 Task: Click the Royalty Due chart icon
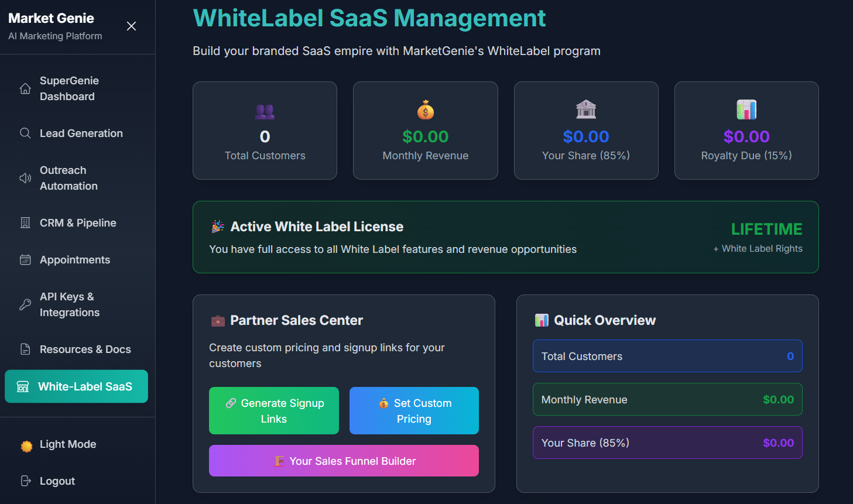[746, 109]
